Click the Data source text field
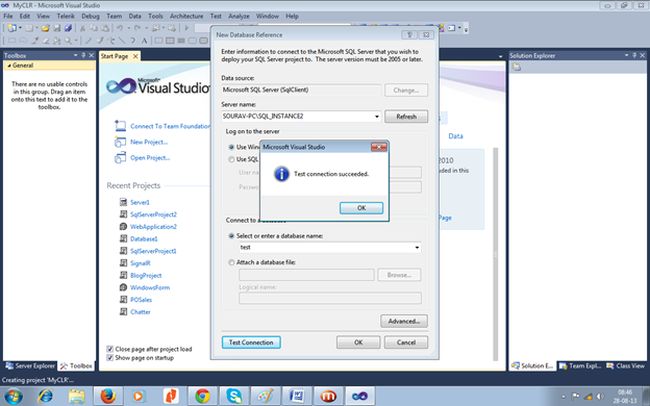 click(x=301, y=90)
